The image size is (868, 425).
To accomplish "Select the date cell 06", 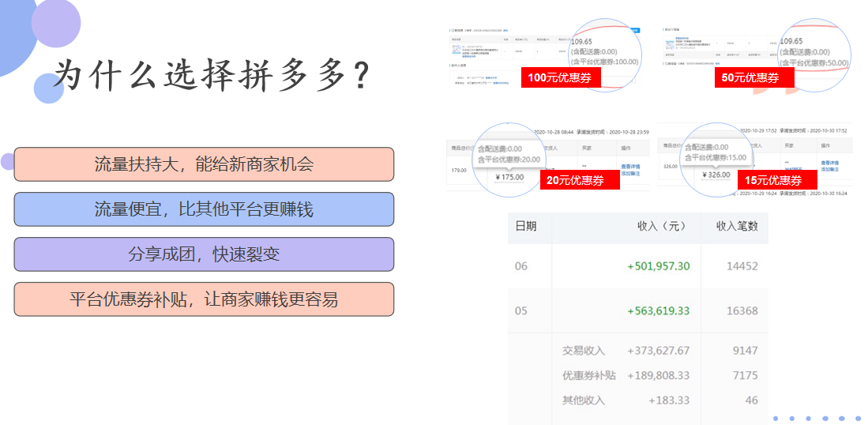I will tap(521, 266).
